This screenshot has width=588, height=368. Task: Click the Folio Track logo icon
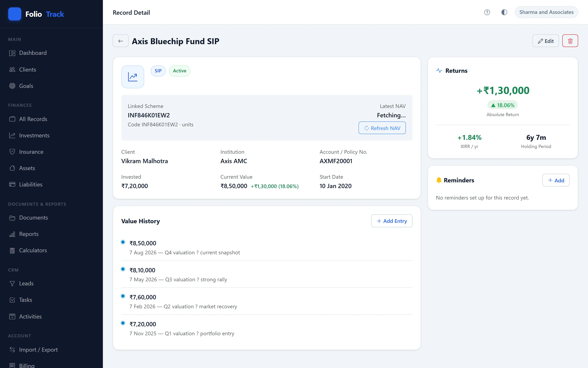(14, 14)
